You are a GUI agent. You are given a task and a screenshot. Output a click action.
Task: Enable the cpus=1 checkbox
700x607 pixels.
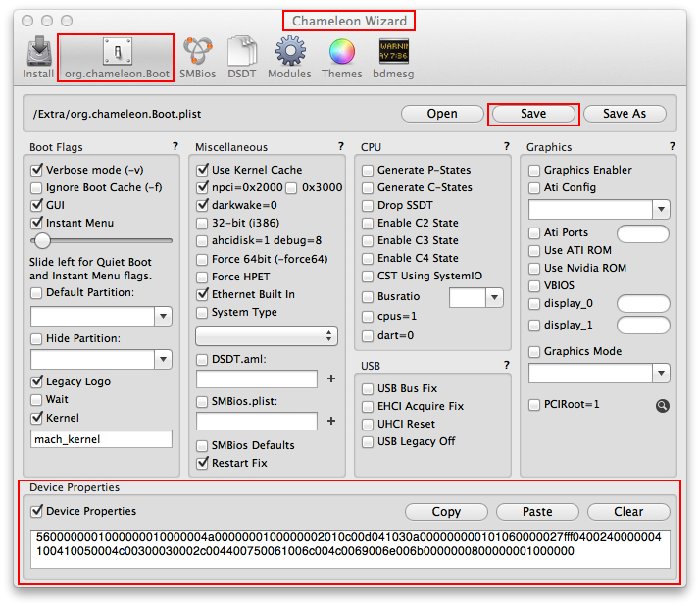coord(368,317)
